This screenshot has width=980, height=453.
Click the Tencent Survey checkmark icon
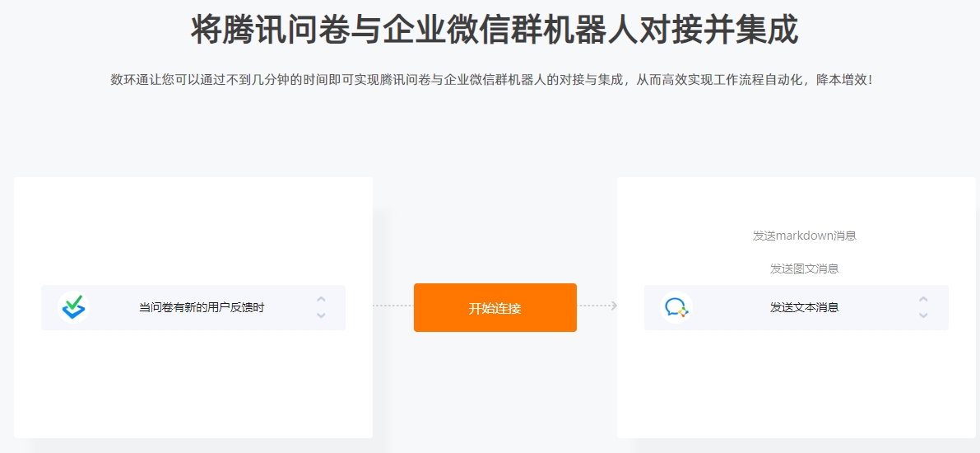[74, 307]
